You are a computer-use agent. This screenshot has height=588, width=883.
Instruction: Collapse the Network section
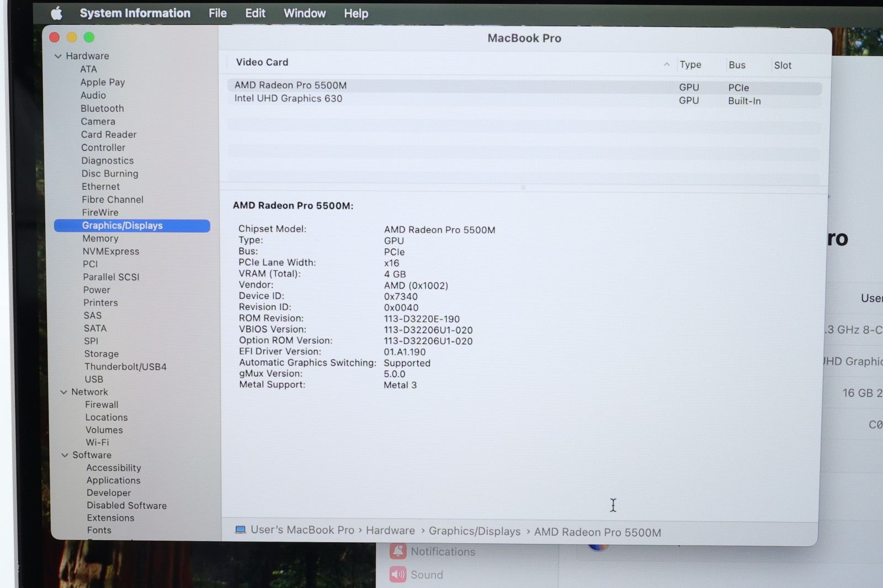tap(63, 392)
